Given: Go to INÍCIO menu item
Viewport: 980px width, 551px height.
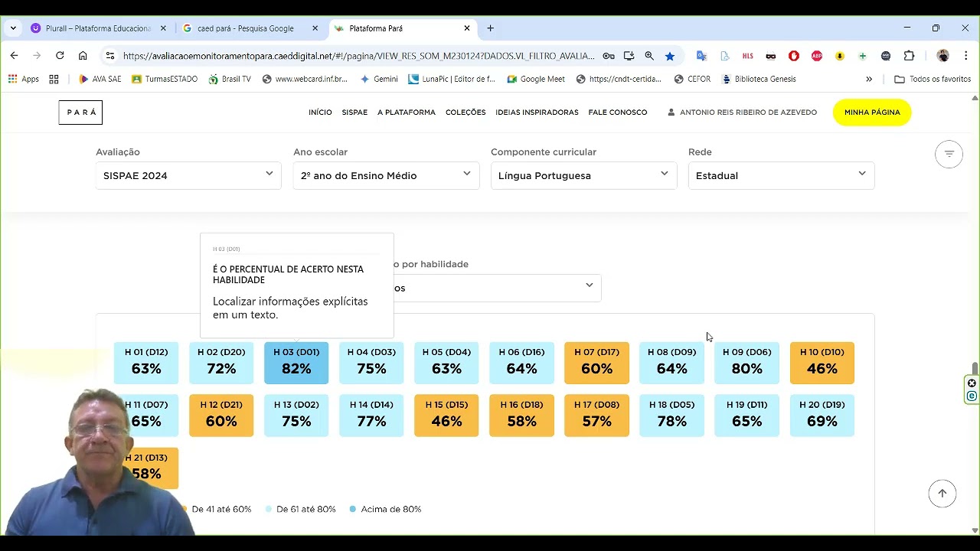Looking at the screenshot, I should point(320,112).
